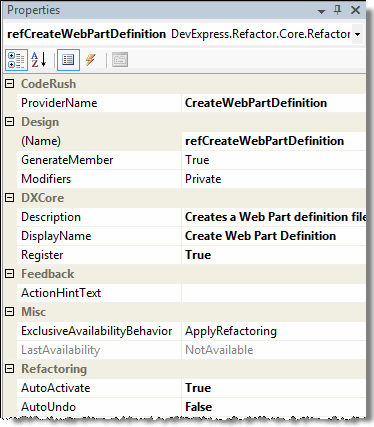Edit the Creates a Web Part description value
Image resolution: width=374 pixels, height=427 pixels.
274,217
